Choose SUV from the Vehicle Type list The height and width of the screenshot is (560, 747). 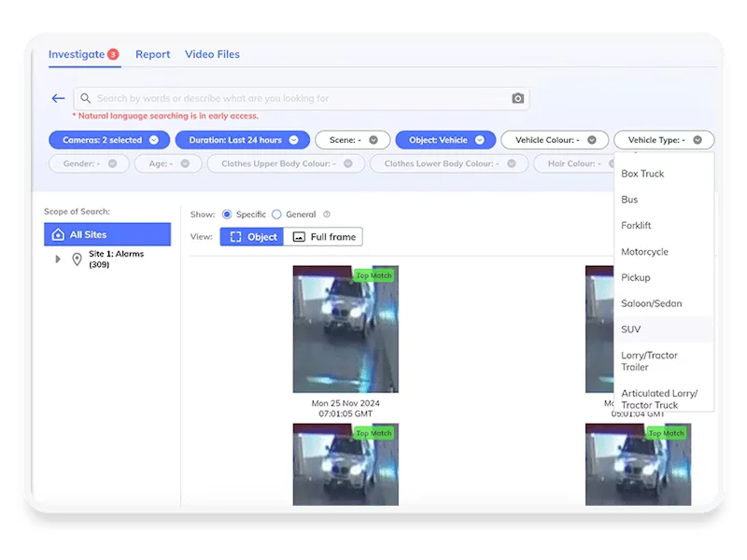[x=631, y=329]
